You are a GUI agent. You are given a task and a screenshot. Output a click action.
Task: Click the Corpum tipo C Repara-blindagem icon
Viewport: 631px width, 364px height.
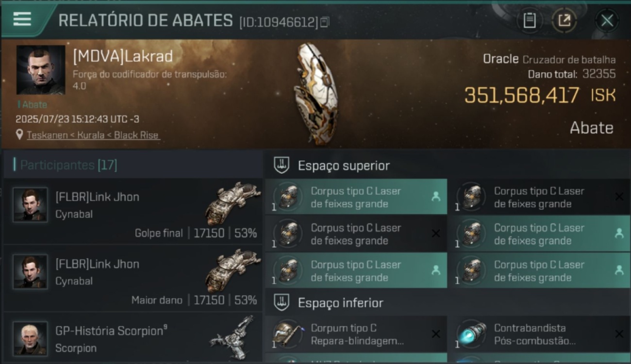pyautogui.click(x=288, y=334)
